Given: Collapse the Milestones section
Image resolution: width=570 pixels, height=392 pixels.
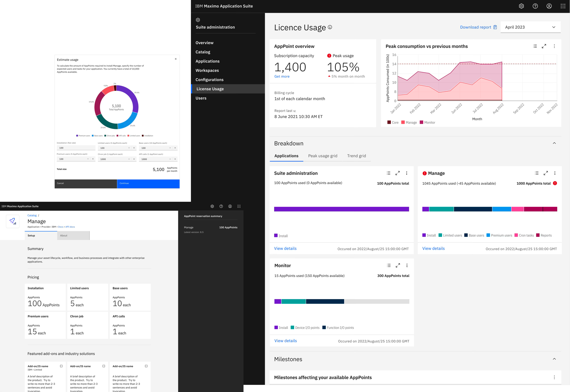Looking at the screenshot, I should [555, 359].
